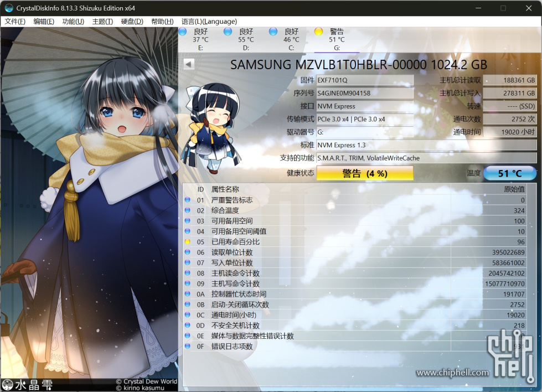Image resolution: width=542 pixels, height=392 pixels.
Task: Click the status dot of attribute 0C
Action: [x=188, y=314]
